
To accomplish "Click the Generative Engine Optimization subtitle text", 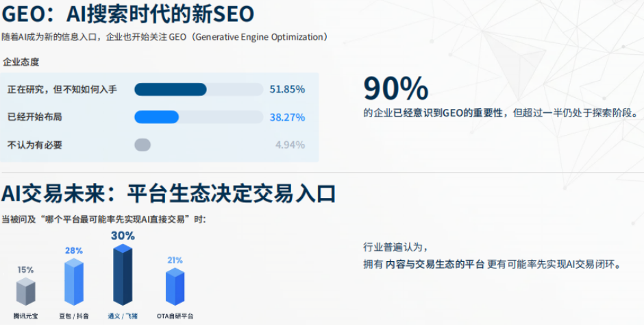I will click(x=257, y=37).
